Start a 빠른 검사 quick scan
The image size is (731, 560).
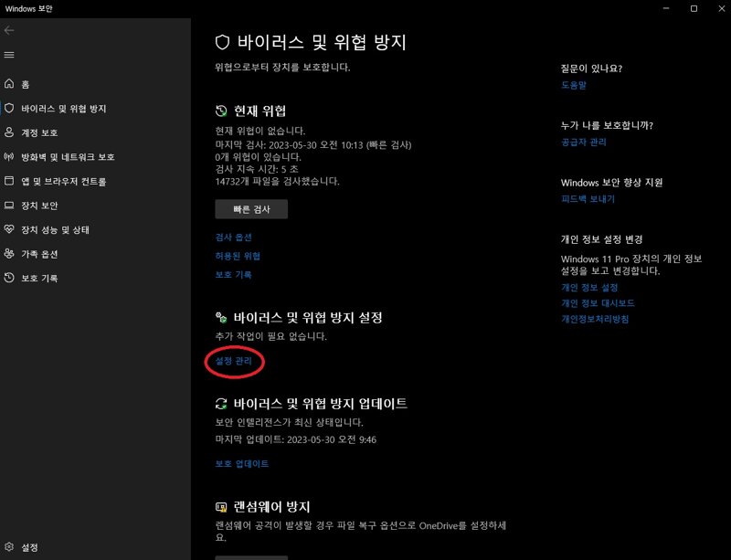(x=251, y=209)
